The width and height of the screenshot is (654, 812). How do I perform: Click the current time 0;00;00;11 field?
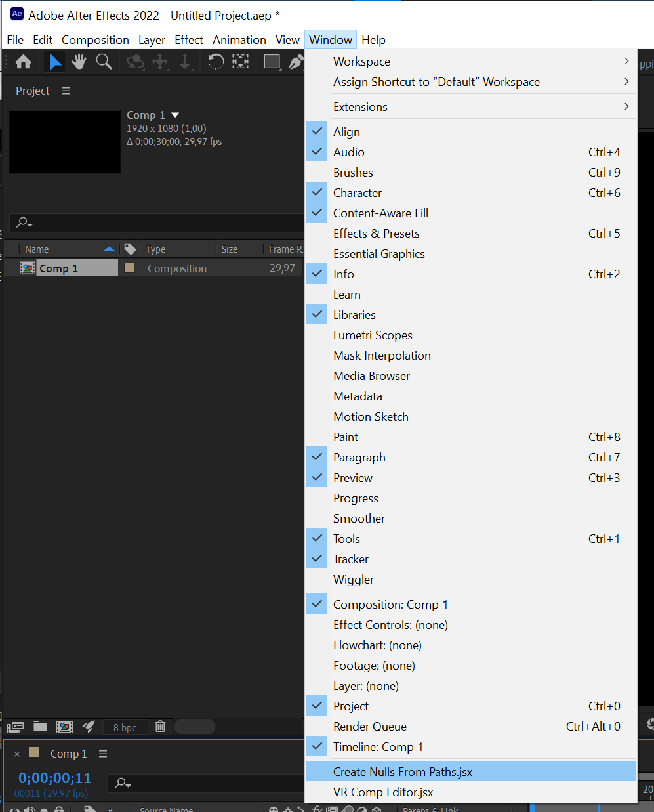[x=54, y=778]
